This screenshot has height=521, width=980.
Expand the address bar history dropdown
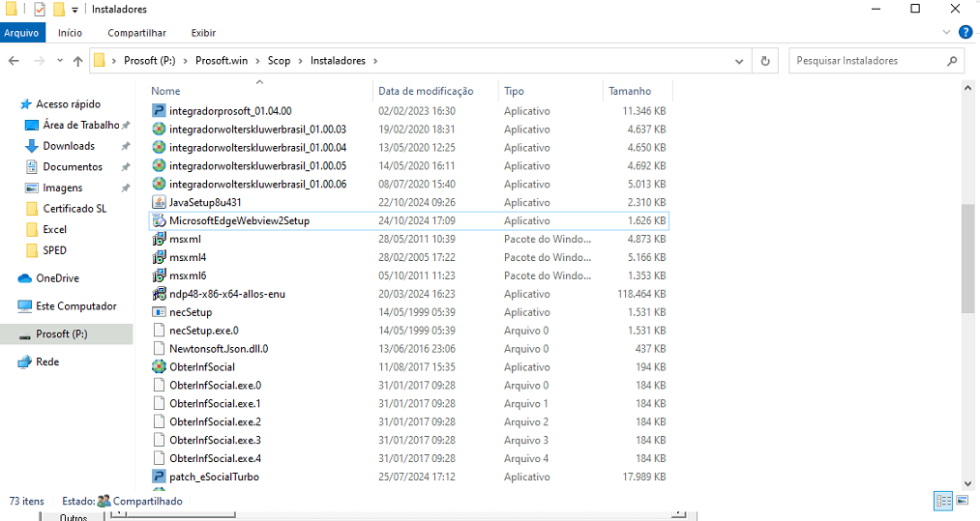tap(739, 61)
